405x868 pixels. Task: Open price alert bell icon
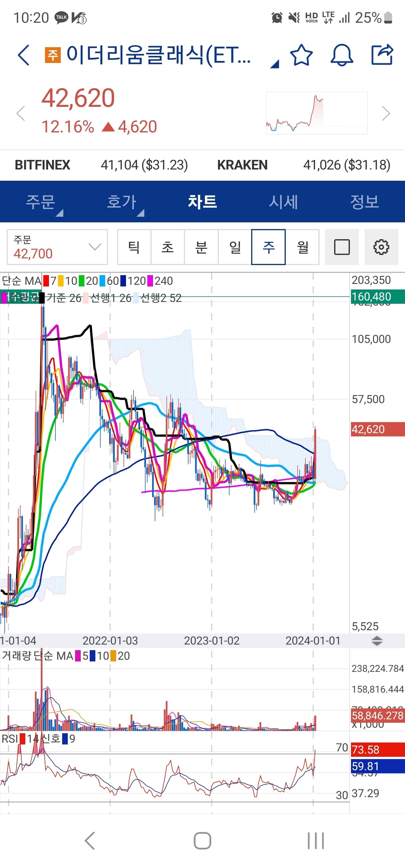[x=342, y=55]
